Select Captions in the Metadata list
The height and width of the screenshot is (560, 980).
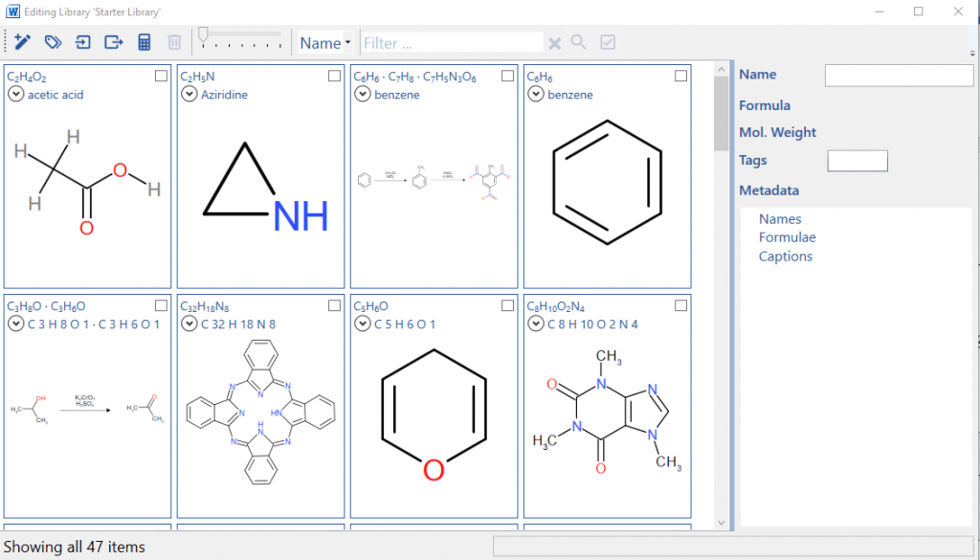point(785,257)
